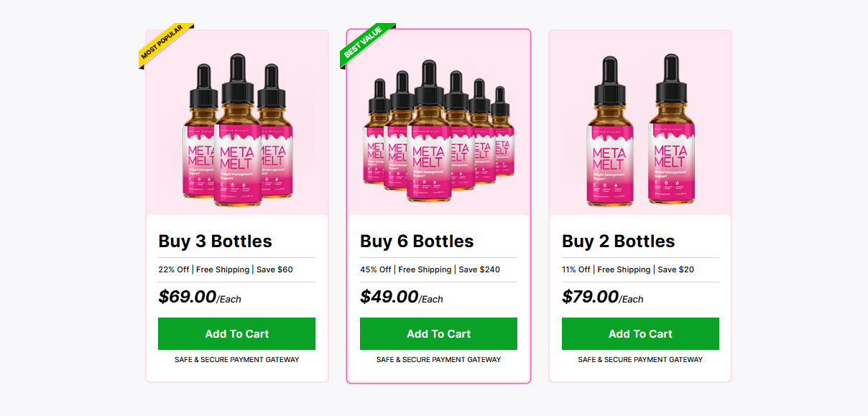Click the 22% Off offer text

tap(173, 269)
